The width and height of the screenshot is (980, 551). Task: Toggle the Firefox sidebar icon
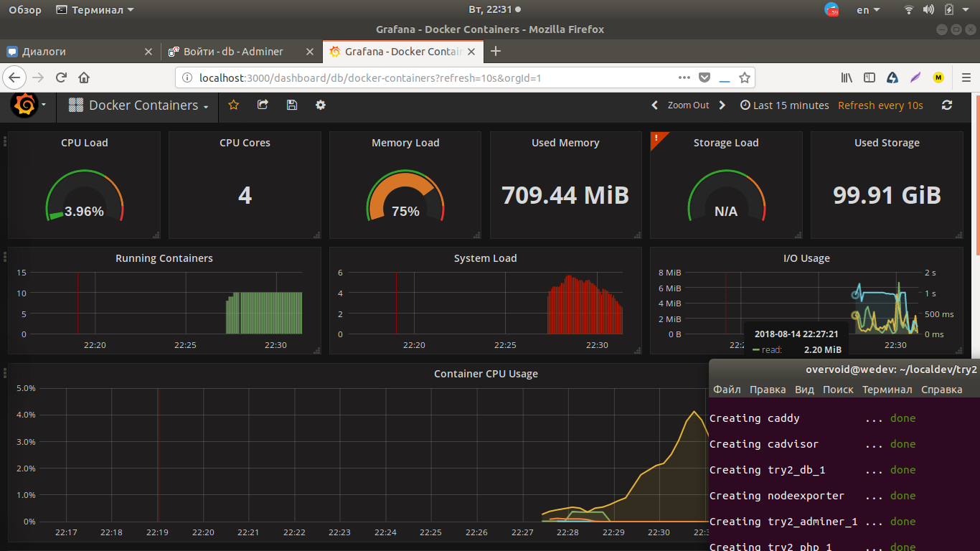click(870, 77)
